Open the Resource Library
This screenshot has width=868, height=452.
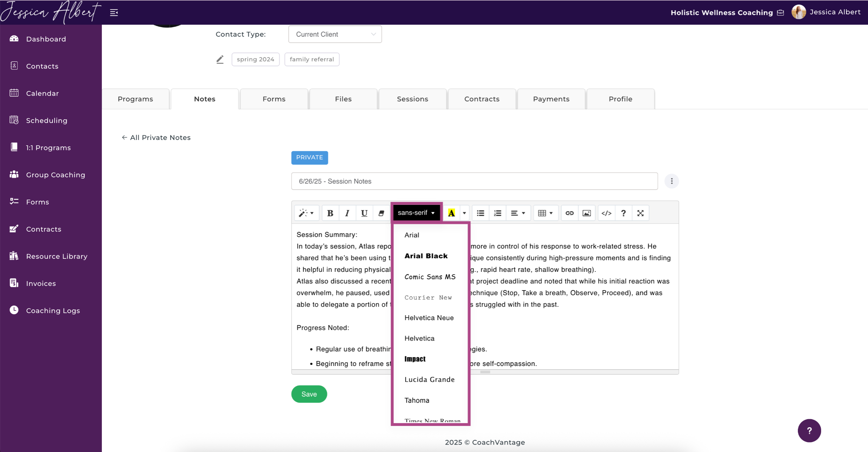pos(56,256)
